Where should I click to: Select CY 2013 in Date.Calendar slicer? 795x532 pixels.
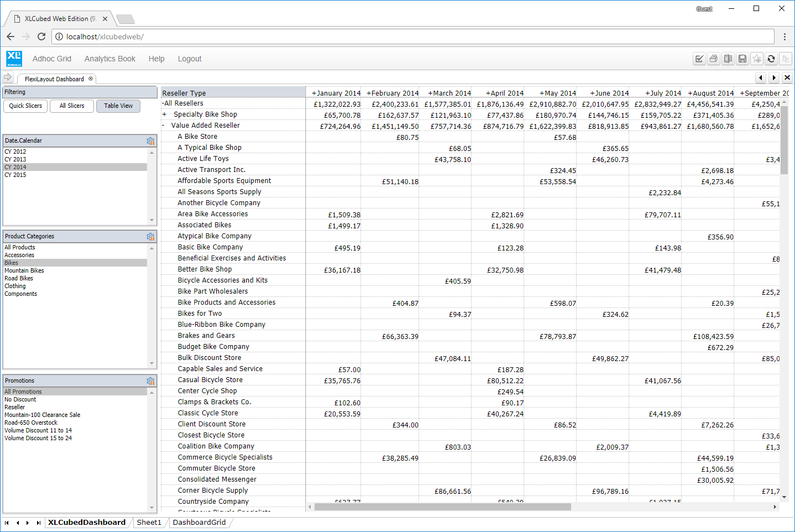(x=15, y=159)
